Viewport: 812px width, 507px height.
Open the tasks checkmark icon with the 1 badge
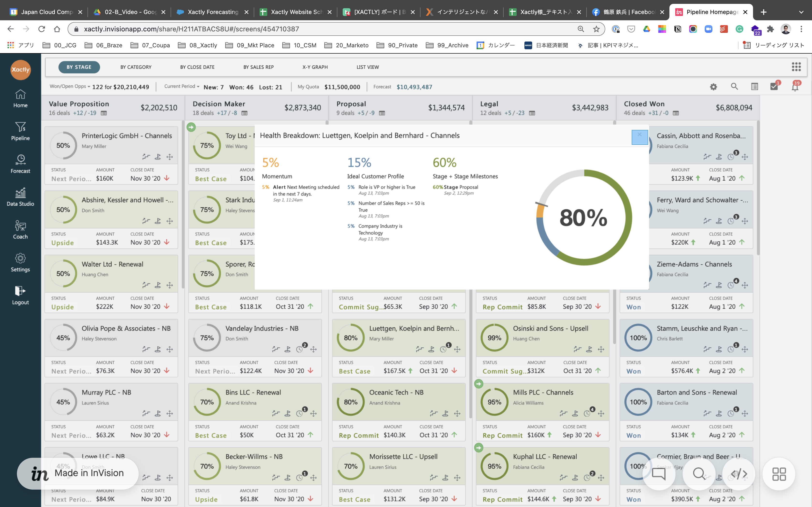click(774, 86)
